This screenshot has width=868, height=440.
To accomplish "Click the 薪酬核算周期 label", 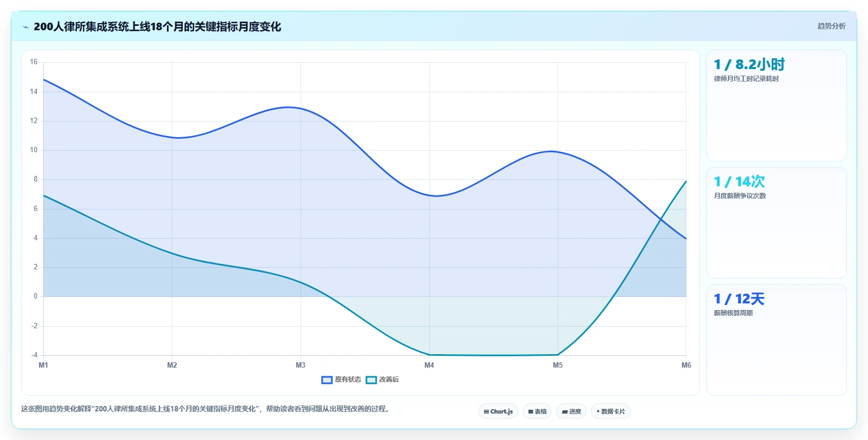I will [x=733, y=313].
